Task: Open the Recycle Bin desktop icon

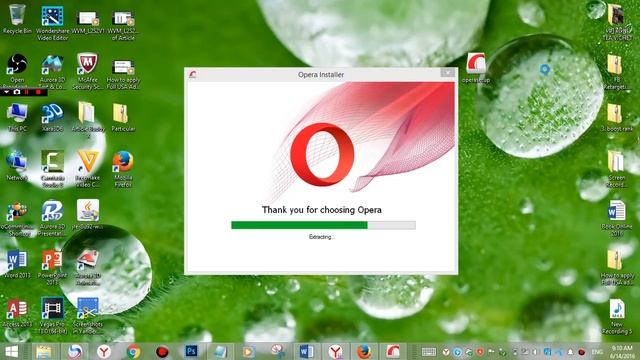Action: coord(17,20)
